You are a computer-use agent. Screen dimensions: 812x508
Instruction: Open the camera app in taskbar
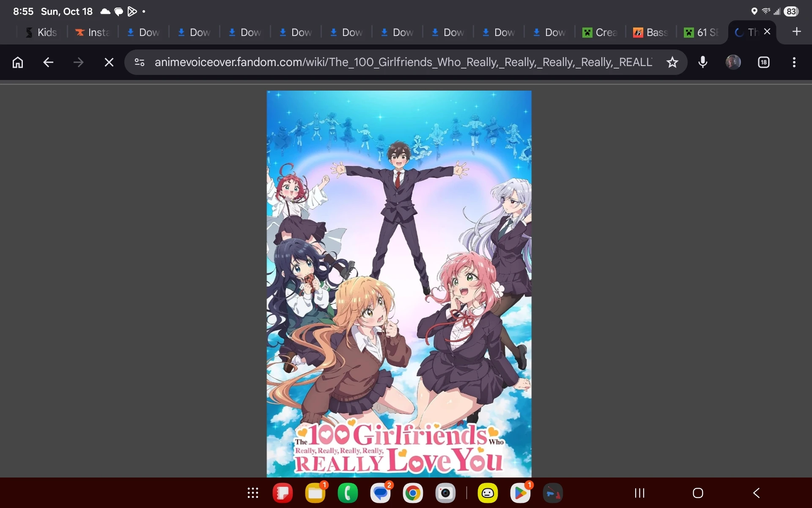(x=445, y=493)
